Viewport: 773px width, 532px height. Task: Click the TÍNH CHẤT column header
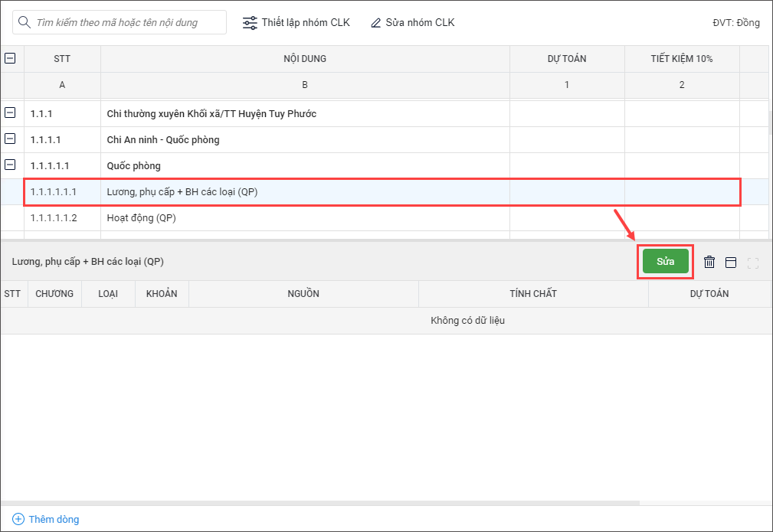point(533,294)
